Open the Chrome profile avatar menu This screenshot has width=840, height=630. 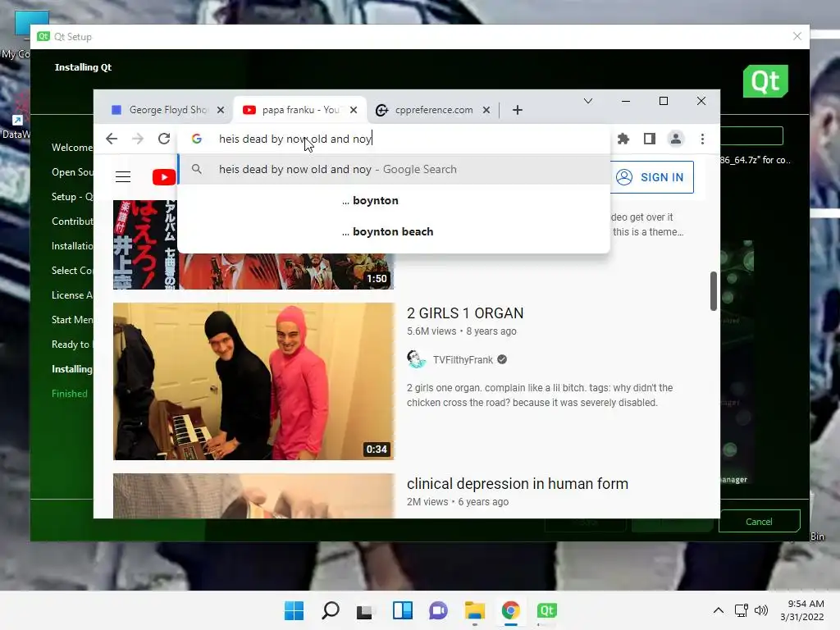click(676, 139)
